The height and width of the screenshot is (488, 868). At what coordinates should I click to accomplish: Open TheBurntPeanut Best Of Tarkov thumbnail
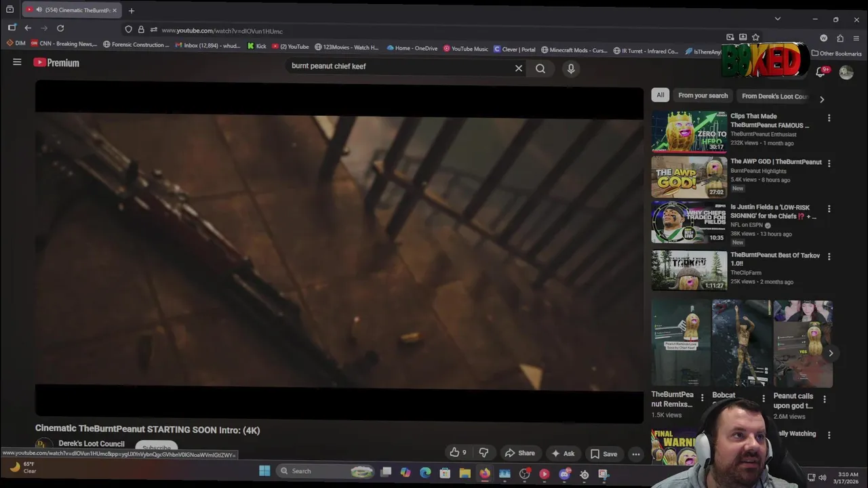[x=689, y=270]
